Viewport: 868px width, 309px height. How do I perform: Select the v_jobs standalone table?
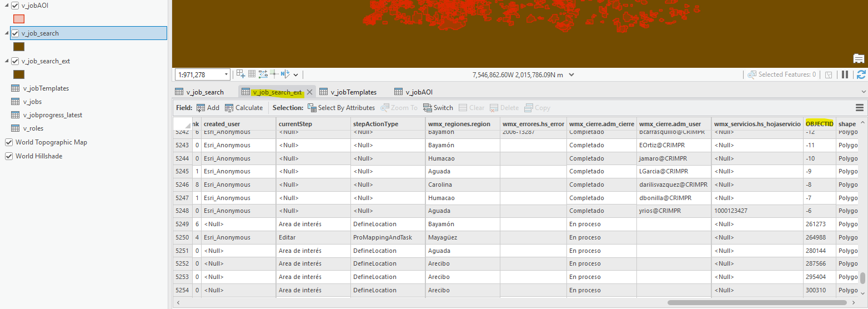[32, 102]
